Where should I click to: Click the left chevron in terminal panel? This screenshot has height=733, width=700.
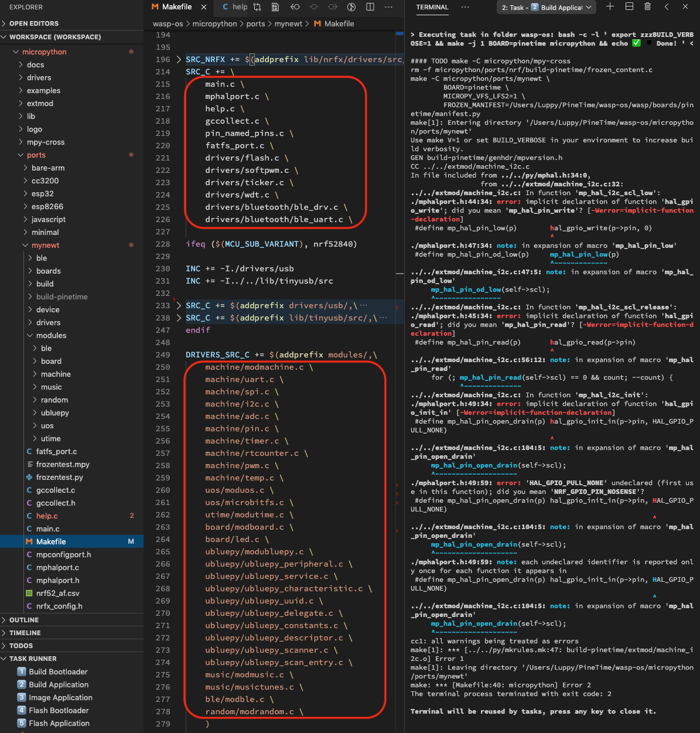(x=667, y=7)
